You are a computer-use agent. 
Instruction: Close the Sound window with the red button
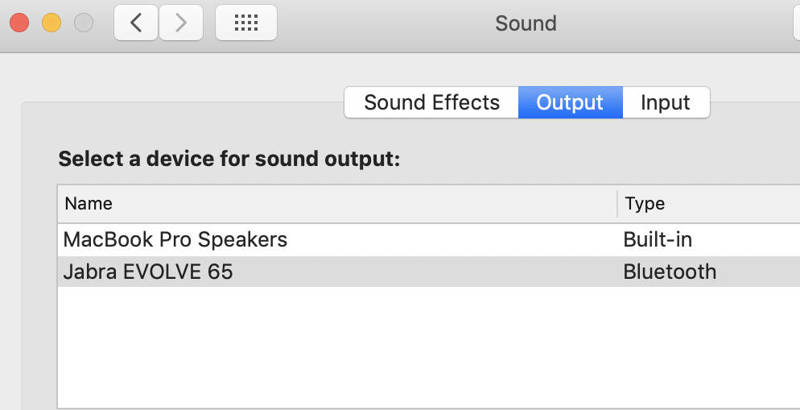(x=19, y=23)
